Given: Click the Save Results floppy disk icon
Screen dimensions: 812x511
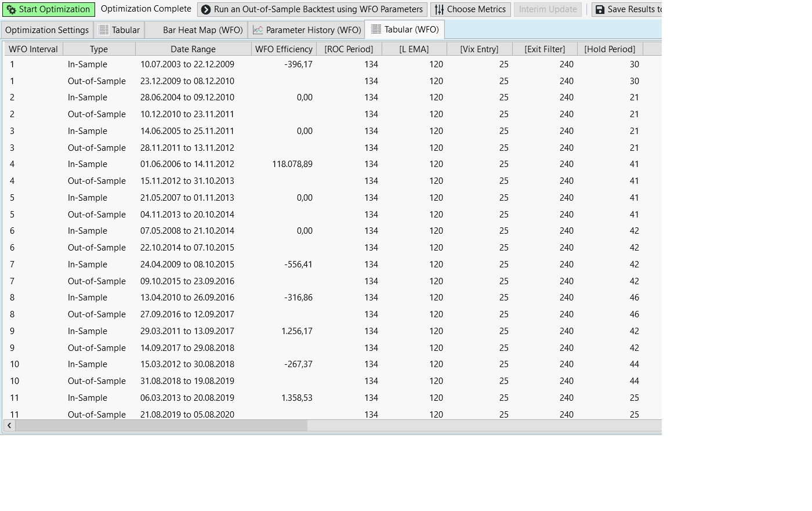Looking at the screenshot, I should (600, 9).
